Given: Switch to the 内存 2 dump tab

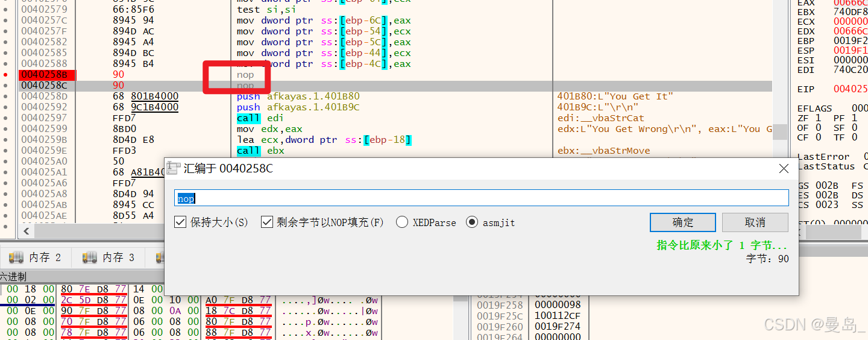Looking at the screenshot, I should [35, 257].
